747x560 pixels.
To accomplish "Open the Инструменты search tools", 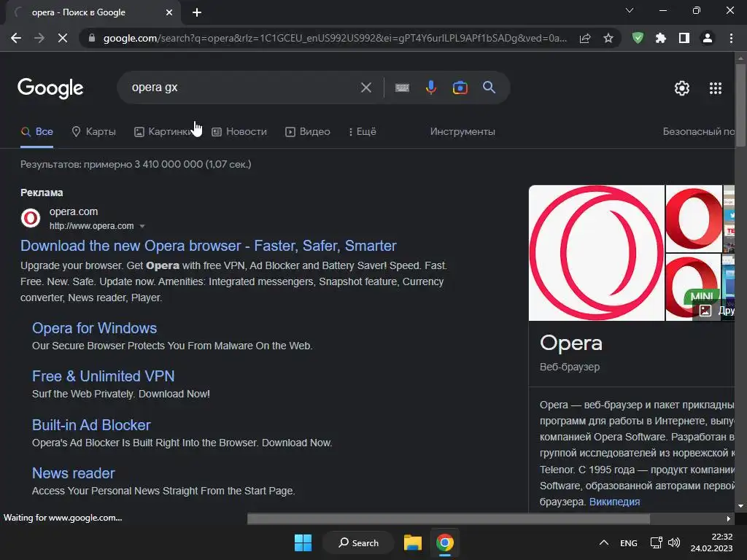I will 462,132.
